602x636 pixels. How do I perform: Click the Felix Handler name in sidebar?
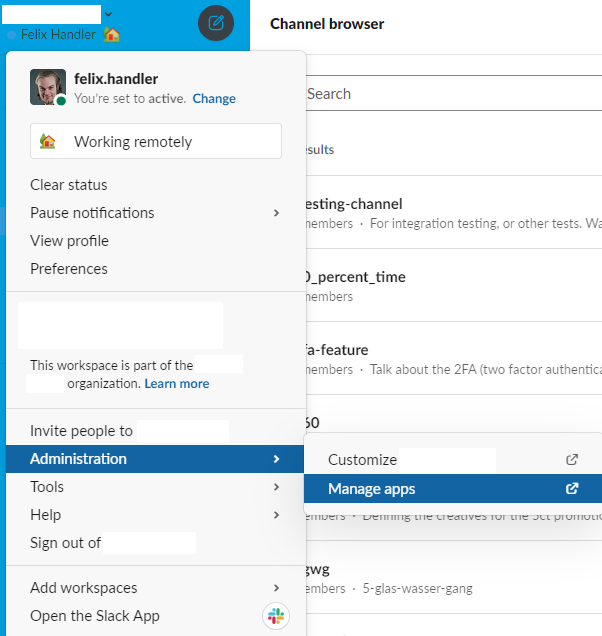tap(58, 34)
